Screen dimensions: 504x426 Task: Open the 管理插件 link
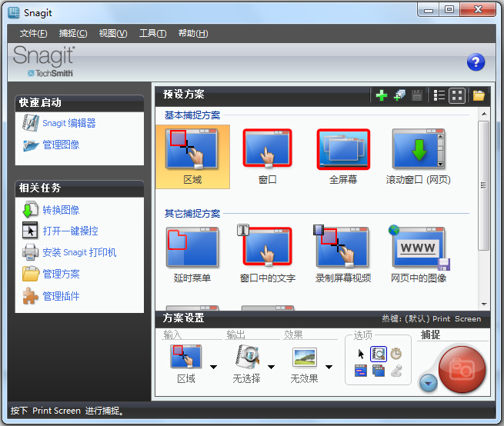point(61,296)
